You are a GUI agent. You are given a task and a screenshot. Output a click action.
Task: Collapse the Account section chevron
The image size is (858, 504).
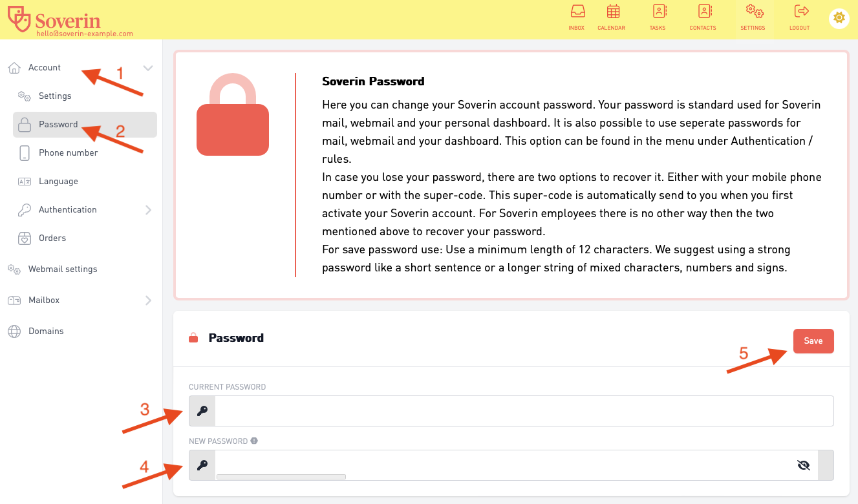[x=148, y=68]
